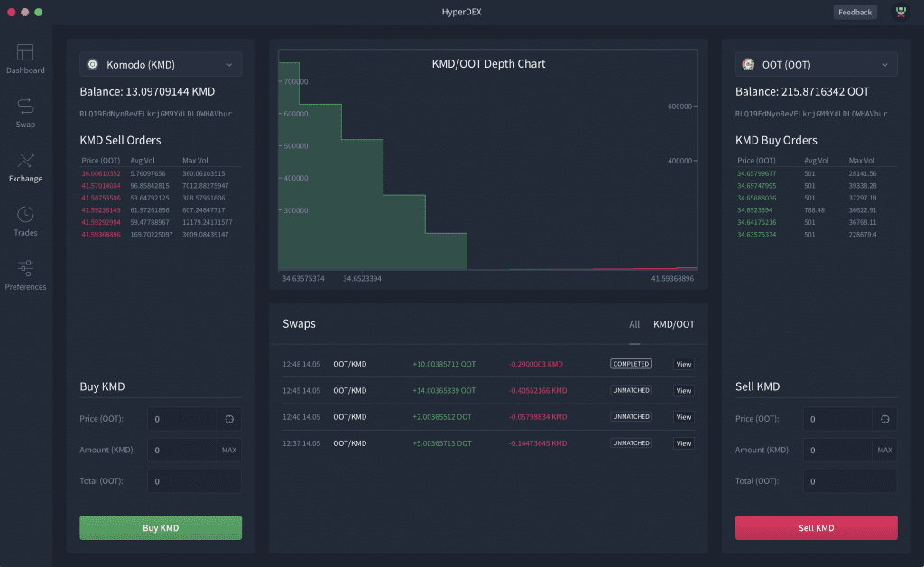Click OOT balance 215.8716342 text
The width and height of the screenshot is (924, 567).
802,91
